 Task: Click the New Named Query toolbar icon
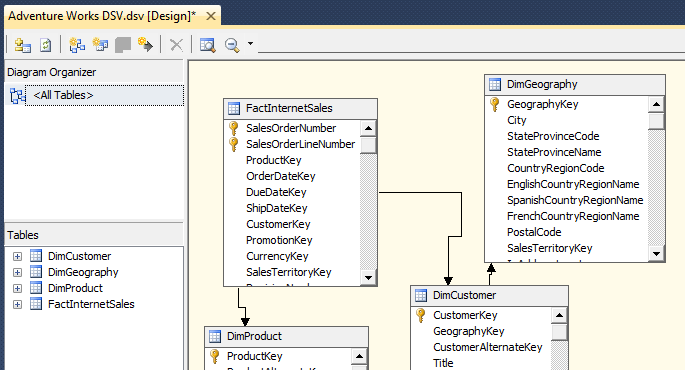(x=100, y=45)
